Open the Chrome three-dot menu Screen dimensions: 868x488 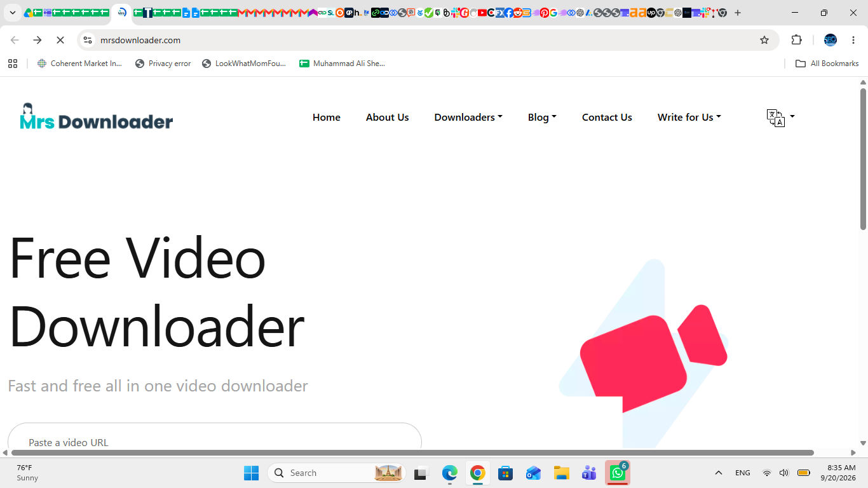point(853,40)
